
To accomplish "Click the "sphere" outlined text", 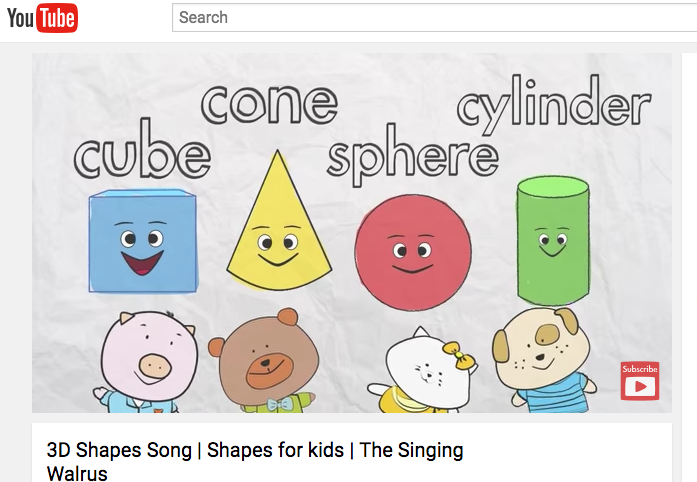I will 413,155.
